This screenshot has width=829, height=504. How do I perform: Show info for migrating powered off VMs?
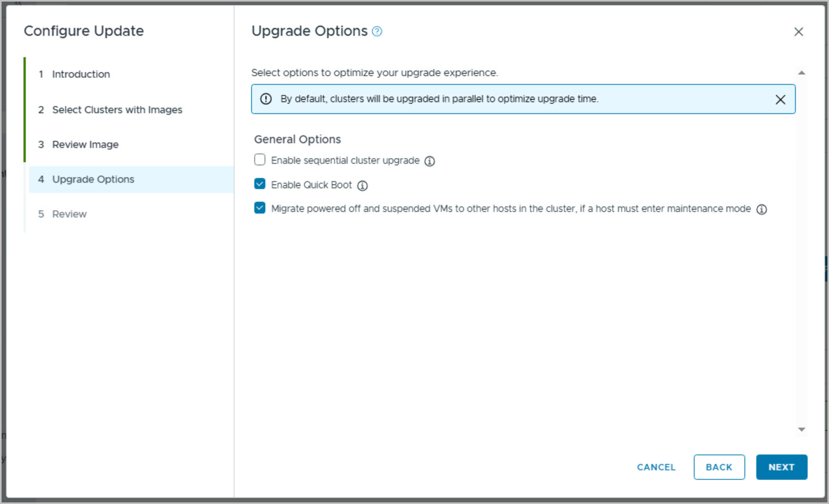[762, 210]
